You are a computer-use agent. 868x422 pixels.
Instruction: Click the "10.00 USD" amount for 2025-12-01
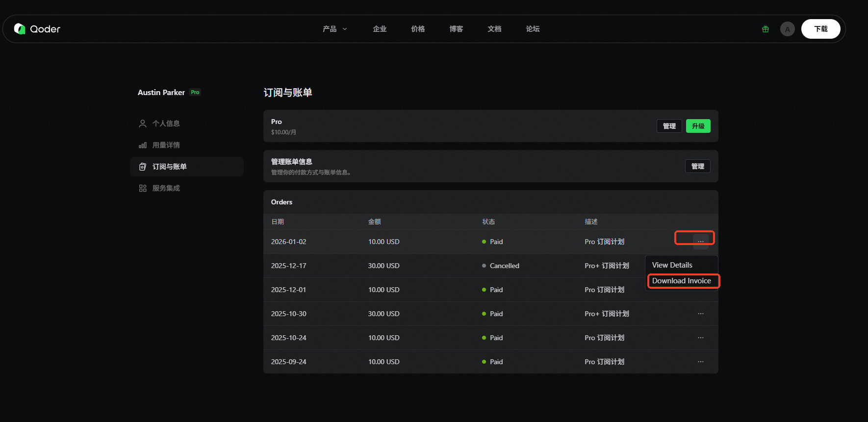(384, 290)
